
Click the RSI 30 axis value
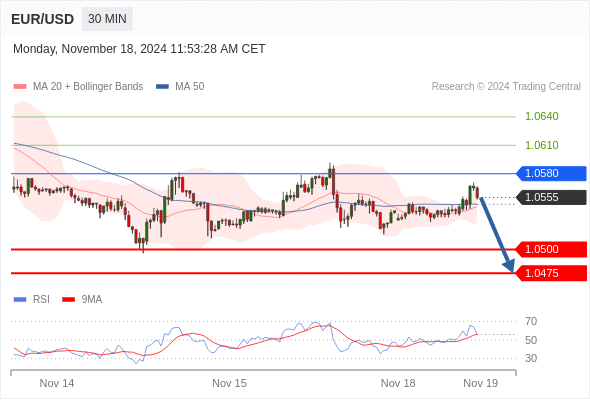coord(531,358)
